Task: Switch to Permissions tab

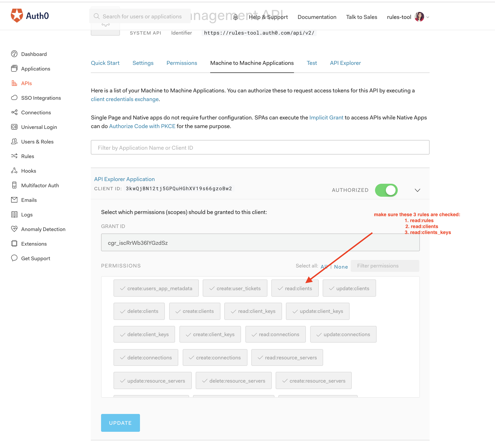Action: (182, 63)
